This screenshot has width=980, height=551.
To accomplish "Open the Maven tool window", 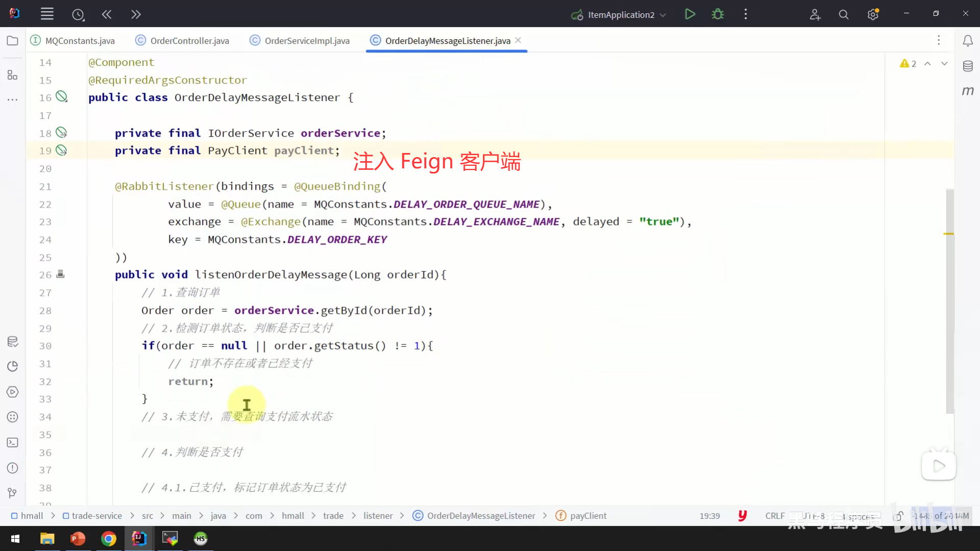I will click(x=968, y=91).
